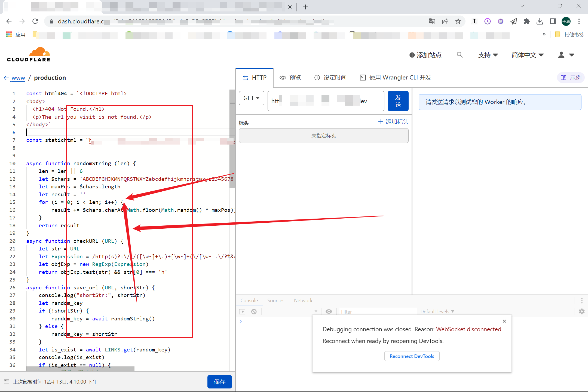Open the 支持 support dropdown
Image resolution: width=588 pixels, height=392 pixels.
point(488,55)
